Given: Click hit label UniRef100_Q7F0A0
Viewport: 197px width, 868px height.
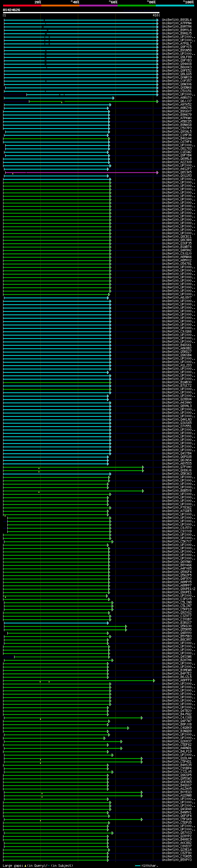Looking at the screenshot, I should tap(177, 467).
